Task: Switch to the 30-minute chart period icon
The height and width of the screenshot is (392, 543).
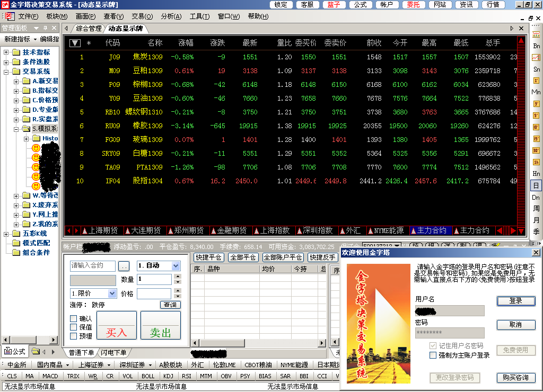Action: 536,150
